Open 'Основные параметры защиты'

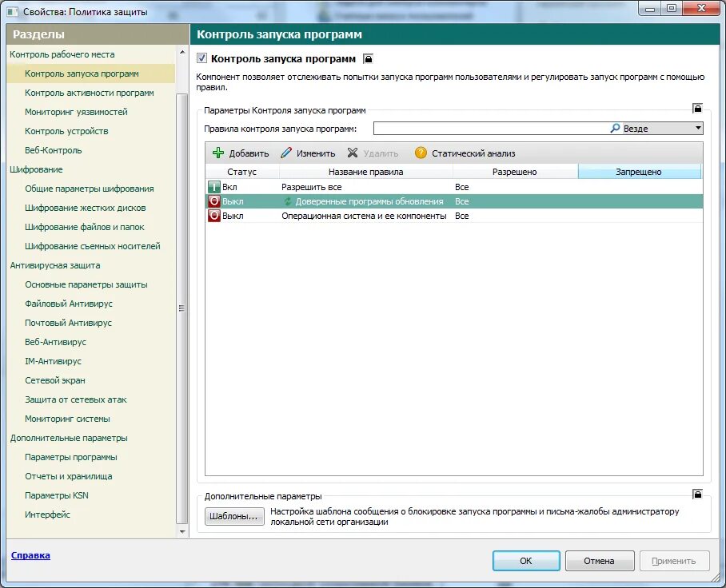(x=86, y=284)
